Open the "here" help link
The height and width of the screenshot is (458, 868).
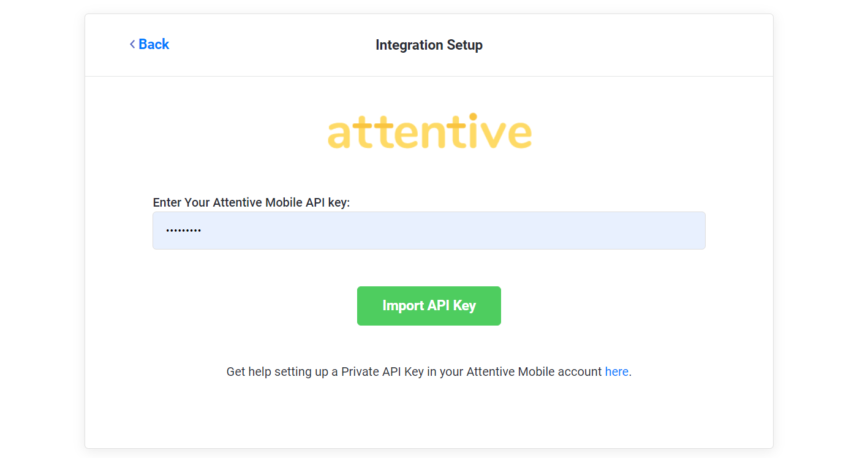click(x=616, y=372)
